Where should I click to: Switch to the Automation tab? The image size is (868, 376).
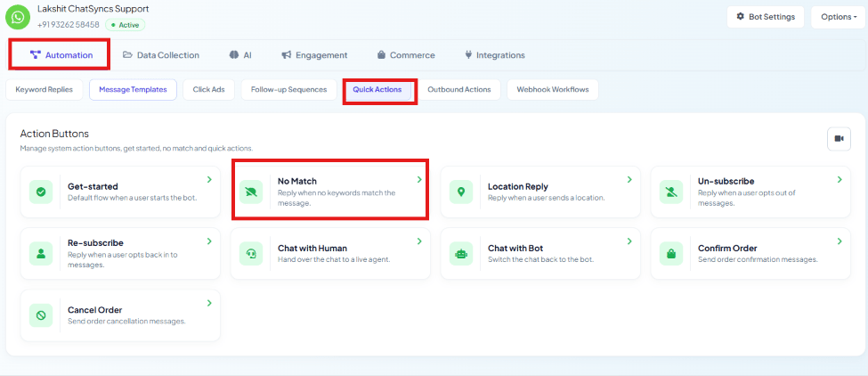[x=61, y=55]
